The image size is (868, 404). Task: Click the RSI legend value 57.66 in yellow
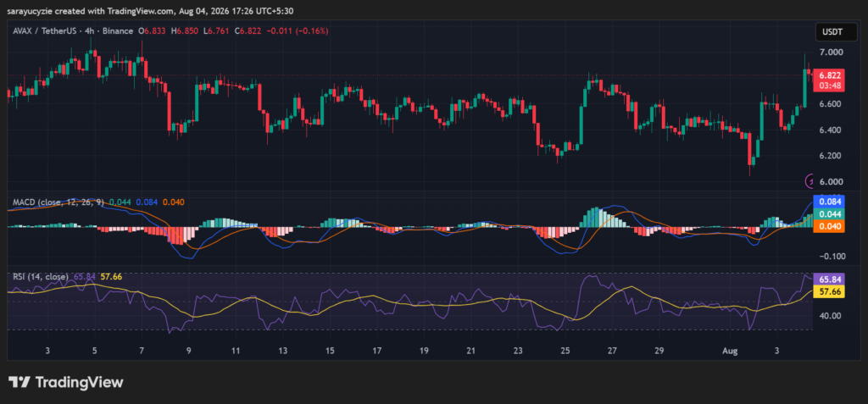tap(111, 276)
